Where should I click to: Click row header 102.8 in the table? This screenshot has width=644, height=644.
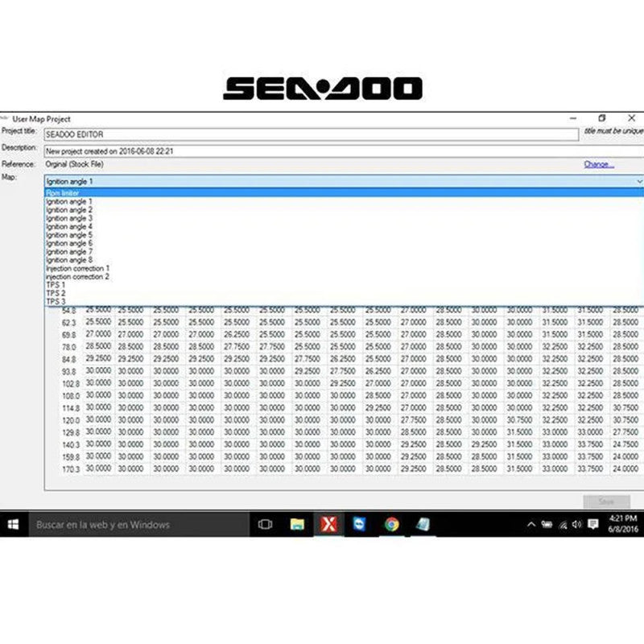pos(71,384)
